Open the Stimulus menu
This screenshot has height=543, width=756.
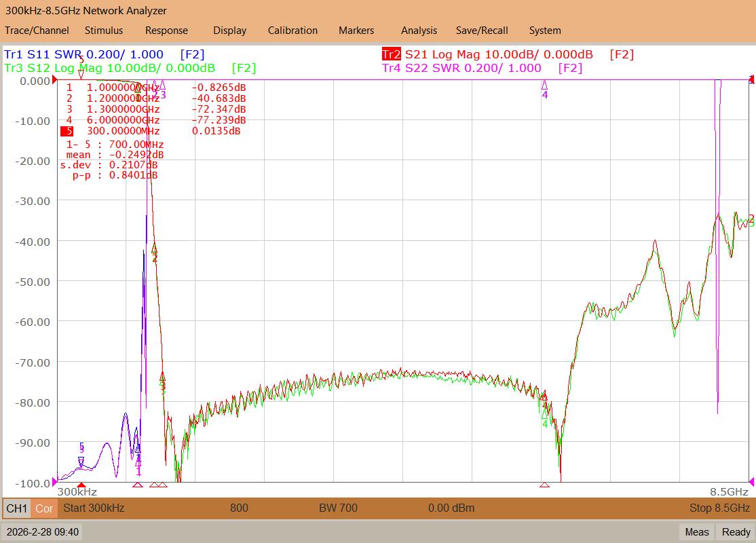[x=104, y=31]
